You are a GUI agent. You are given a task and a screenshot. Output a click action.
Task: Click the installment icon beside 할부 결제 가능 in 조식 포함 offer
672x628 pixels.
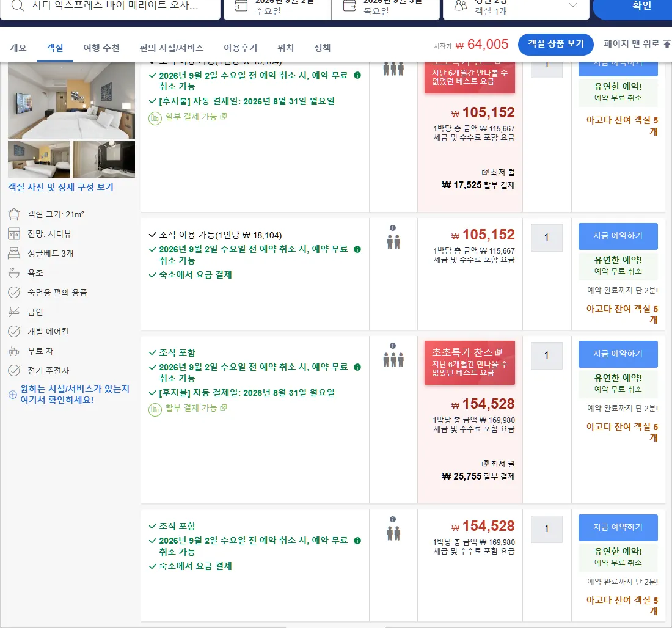(x=155, y=410)
